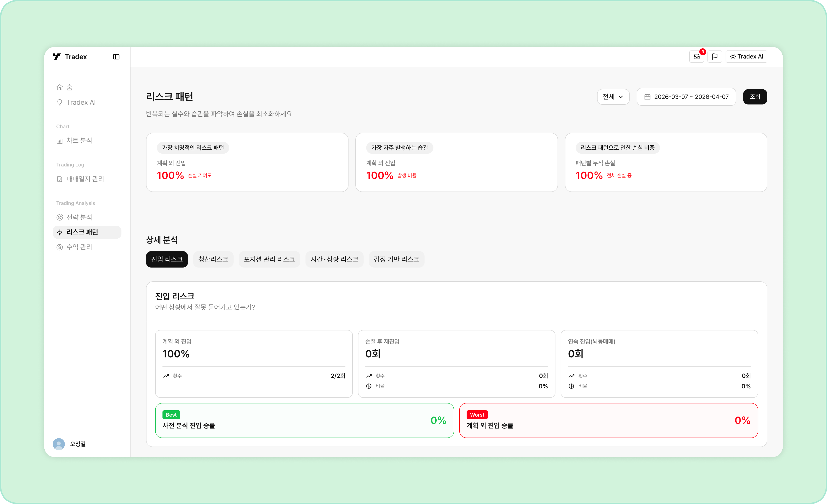Click trend icon in 계획 외 진입 횟수 row
The height and width of the screenshot is (504, 827).
(166, 376)
